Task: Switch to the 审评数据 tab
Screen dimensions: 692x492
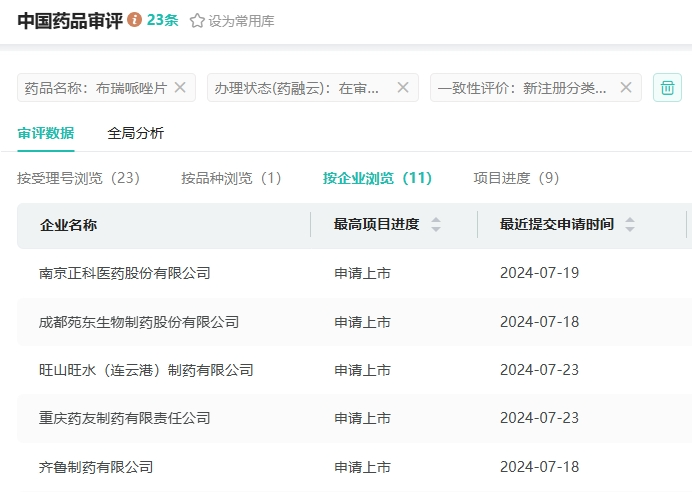Action: click(46, 133)
